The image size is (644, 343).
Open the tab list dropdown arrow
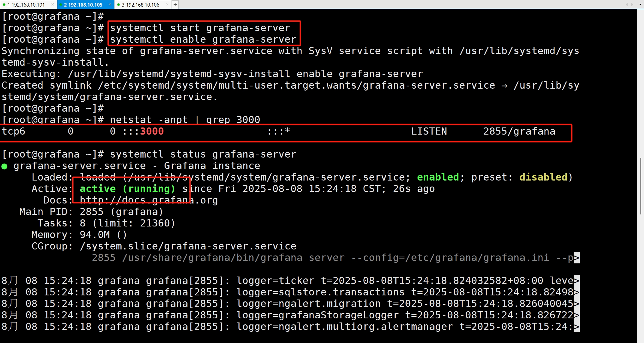(640, 5)
